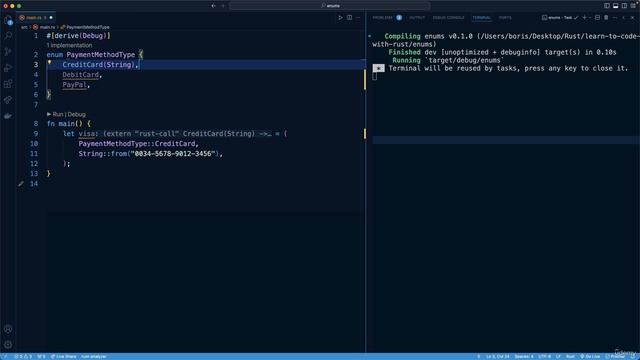This screenshot has width=640, height=360.
Task: Click the '1 implementation' code lens
Action: [x=69, y=45]
